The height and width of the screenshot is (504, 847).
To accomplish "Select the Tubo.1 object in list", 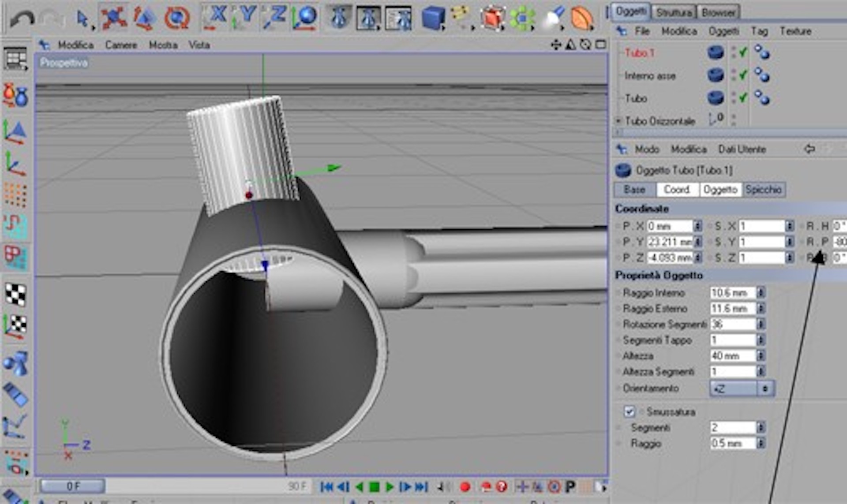I will [x=640, y=53].
